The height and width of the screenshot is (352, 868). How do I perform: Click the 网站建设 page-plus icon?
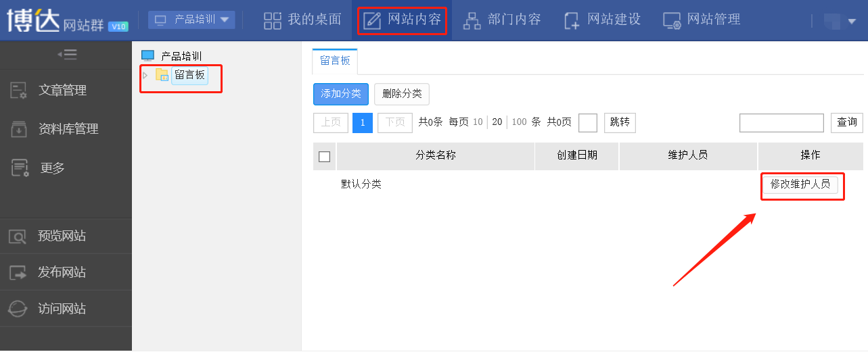point(572,21)
